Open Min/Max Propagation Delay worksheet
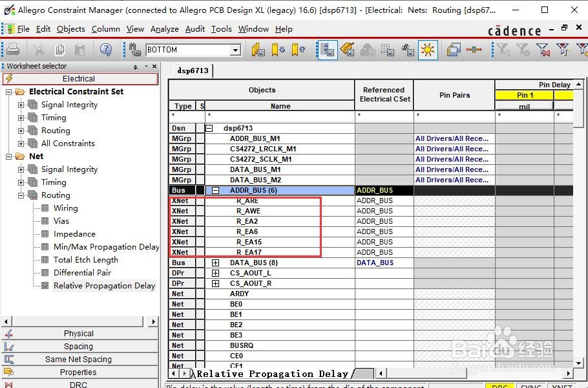The image size is (588, 388). [106, 247]
